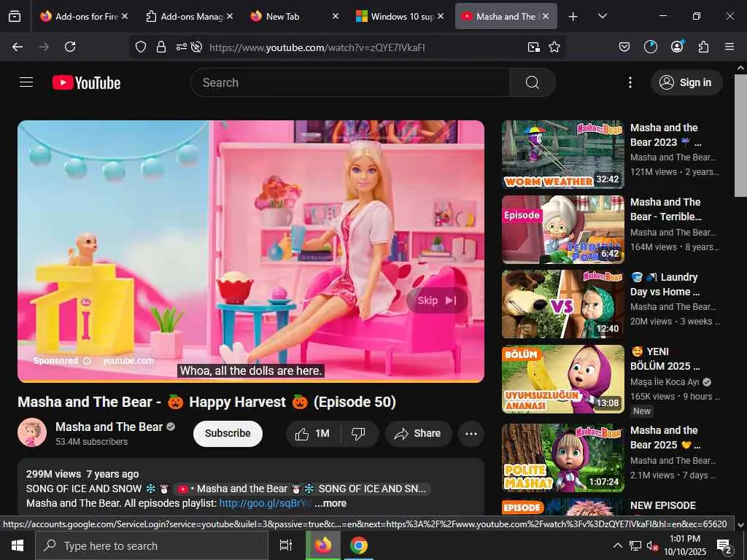
Task: Close the Add-ons Manager tab
Action: (230, 16)
